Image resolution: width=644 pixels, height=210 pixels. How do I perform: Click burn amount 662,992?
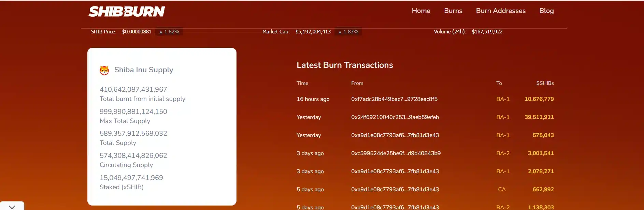543,189
